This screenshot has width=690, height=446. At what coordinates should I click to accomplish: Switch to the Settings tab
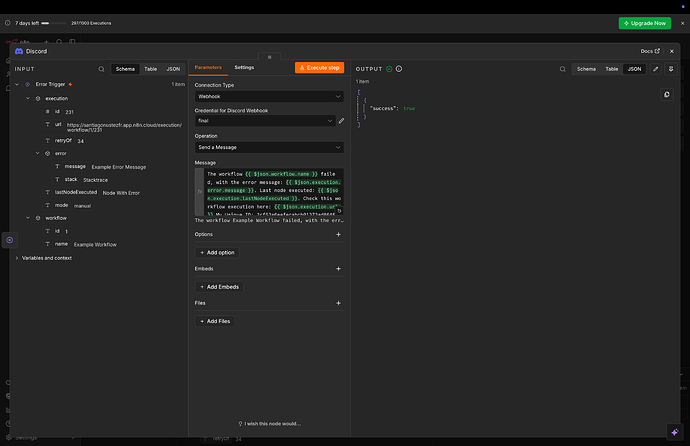pyautogui.click(x=244, y=67)
